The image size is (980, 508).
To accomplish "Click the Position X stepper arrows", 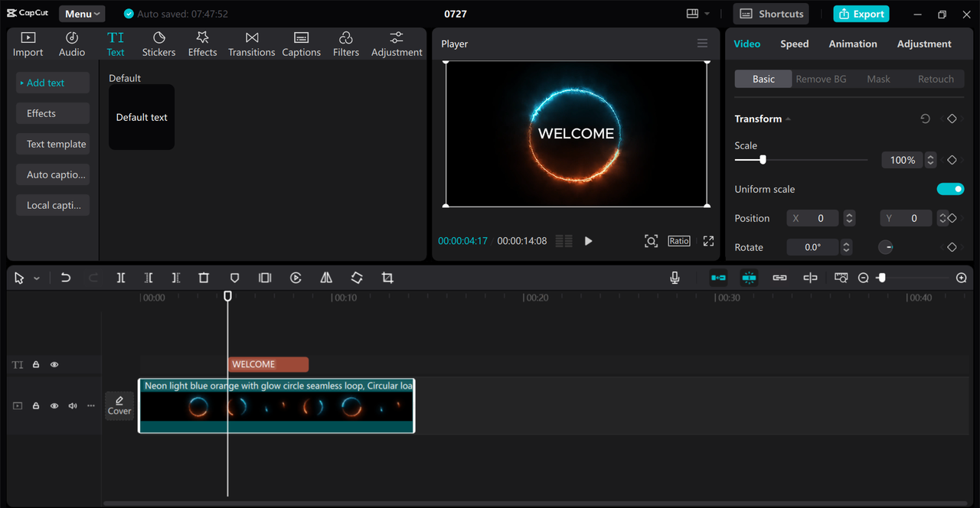I will tap(849, 218).
